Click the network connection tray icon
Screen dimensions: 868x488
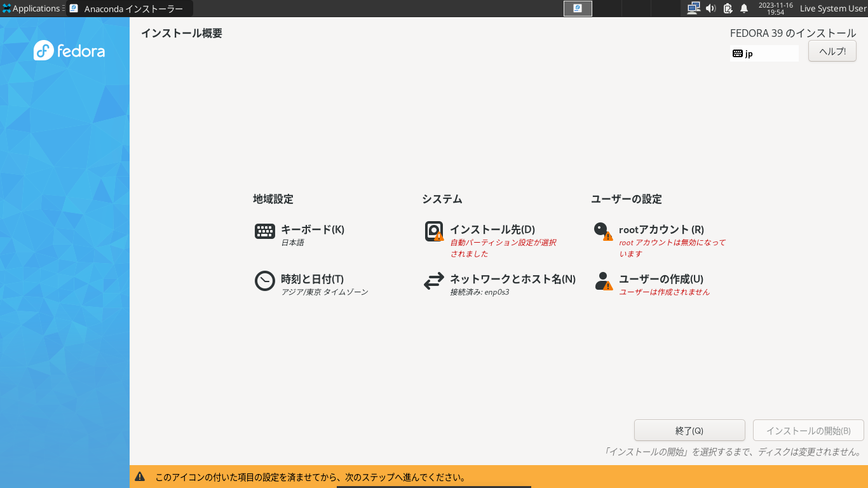point(693,8)
